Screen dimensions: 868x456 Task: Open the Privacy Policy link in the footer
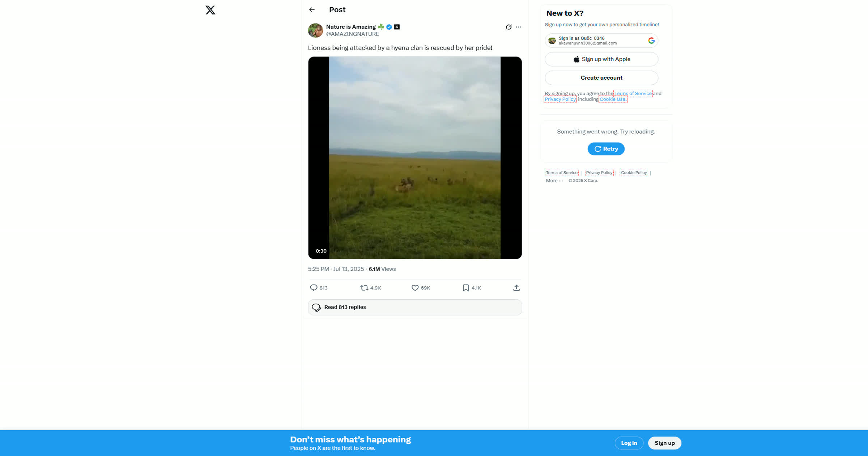(599, 173)
